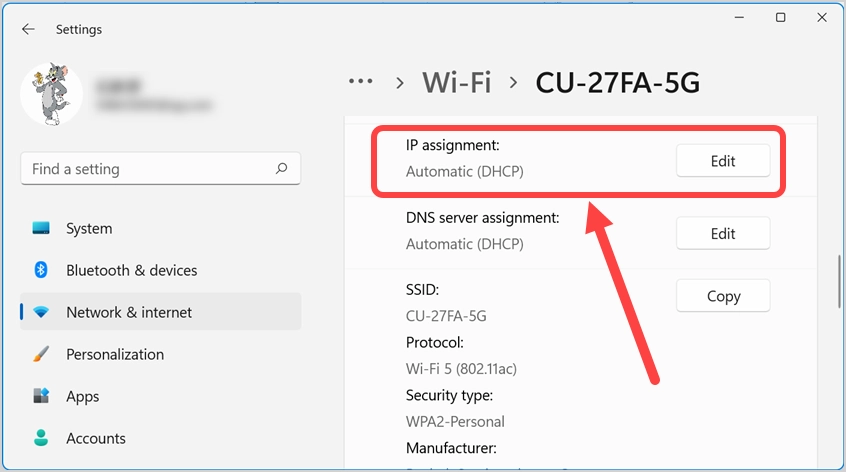The height and width of the screenshot is (472, 846).
Task: Copy the network properties
Action: 723,296
